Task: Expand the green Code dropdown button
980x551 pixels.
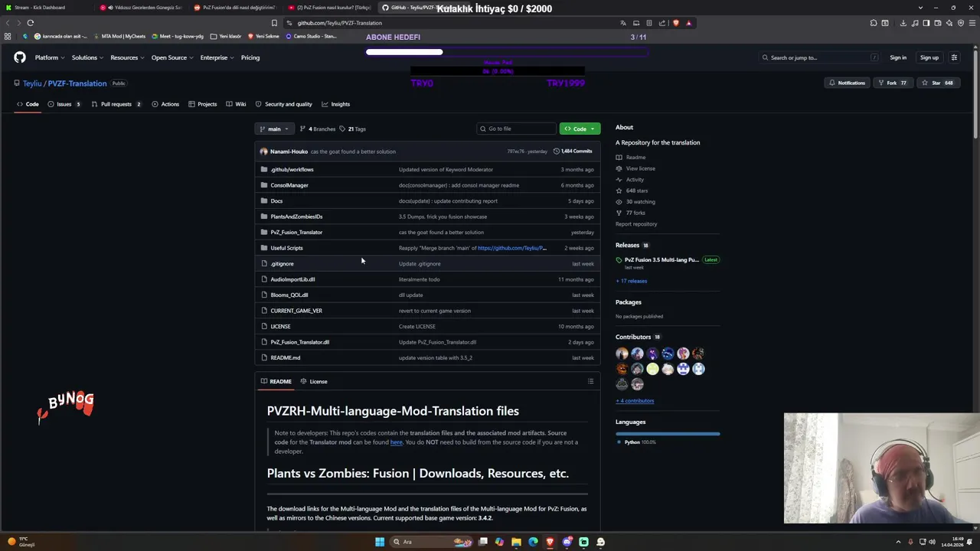Action: pos(580,129)
